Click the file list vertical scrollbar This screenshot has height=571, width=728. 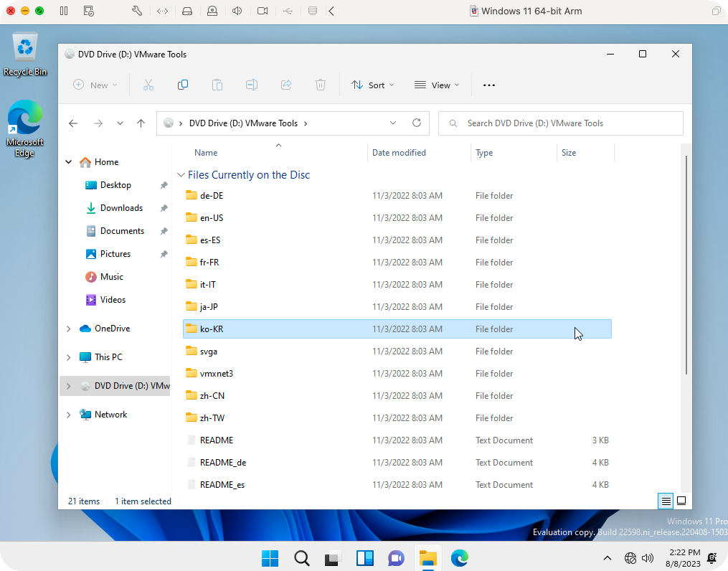point(686,265)
